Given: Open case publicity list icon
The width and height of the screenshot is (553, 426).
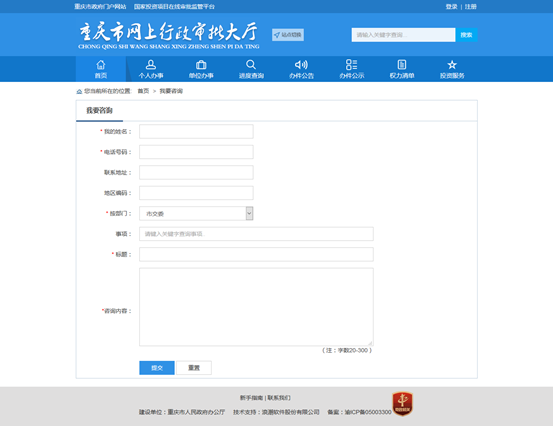Looking at the screenshot, I should pyautogui.click(x=352, y=65).
